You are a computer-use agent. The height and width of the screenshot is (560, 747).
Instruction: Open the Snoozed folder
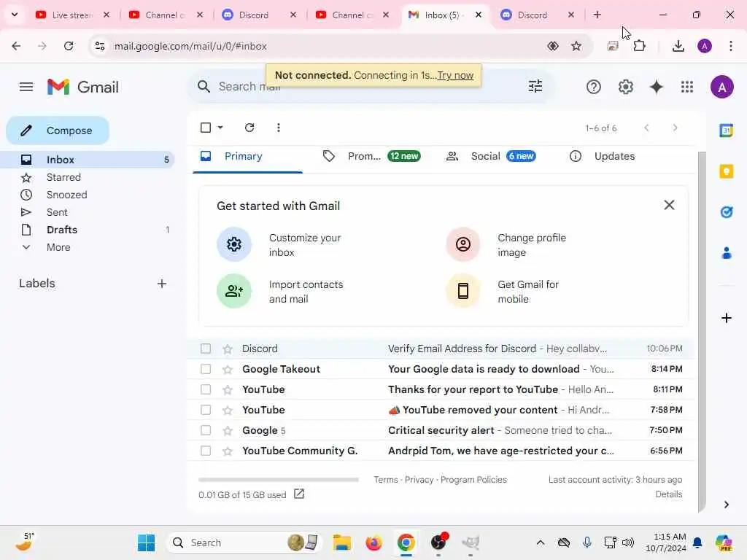(x=66, y=195)
